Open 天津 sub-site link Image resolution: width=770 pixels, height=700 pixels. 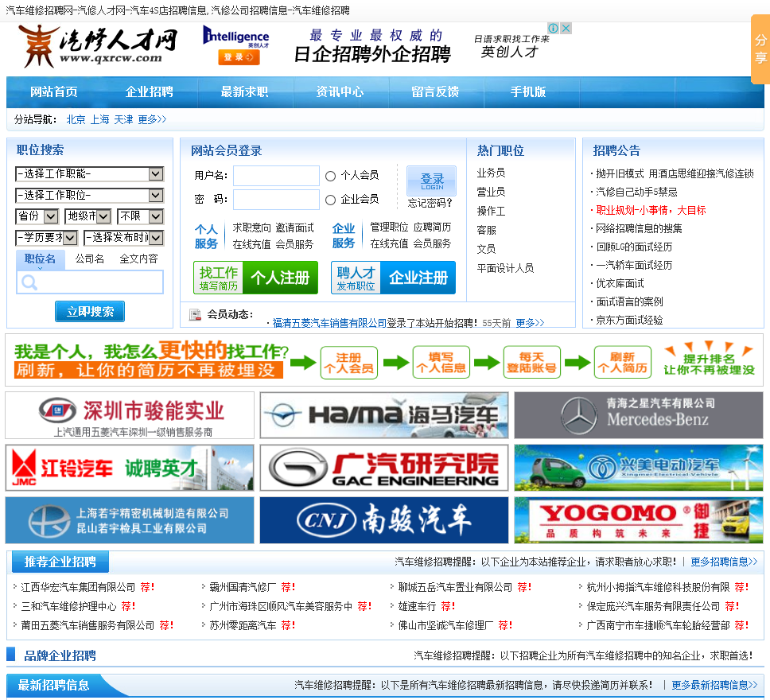124,119
